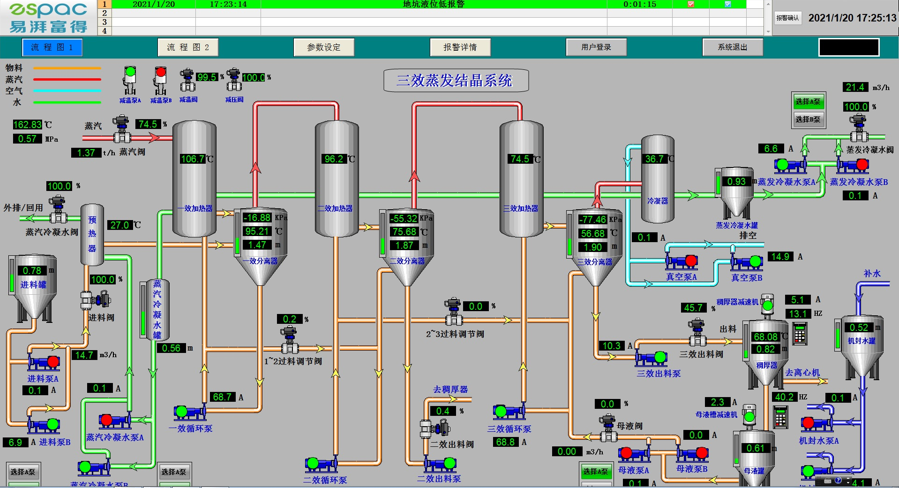Click the 三效出料泵 discharge pump icon
This screenshot has width=900, height=488.
click(651, 357)
